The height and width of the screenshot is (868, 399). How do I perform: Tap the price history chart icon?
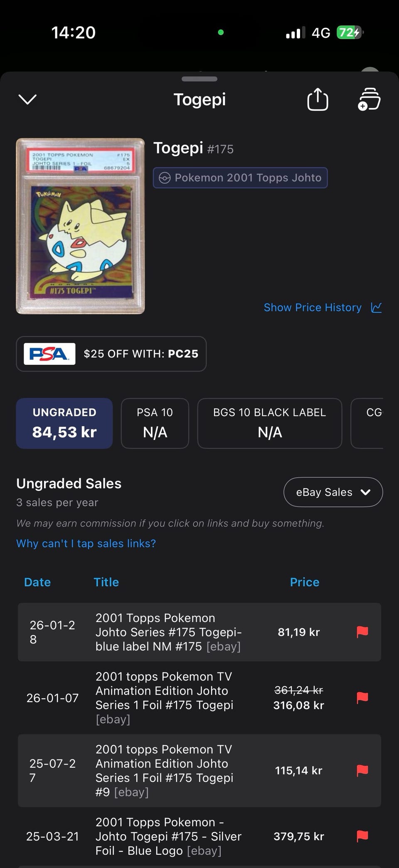coord(376,308)
